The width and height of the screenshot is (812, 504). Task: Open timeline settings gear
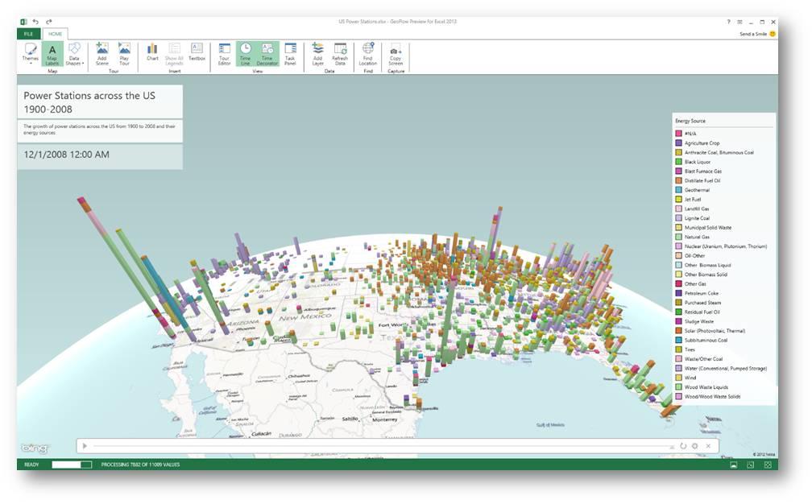pyautogui.click(x=694, y=446)
